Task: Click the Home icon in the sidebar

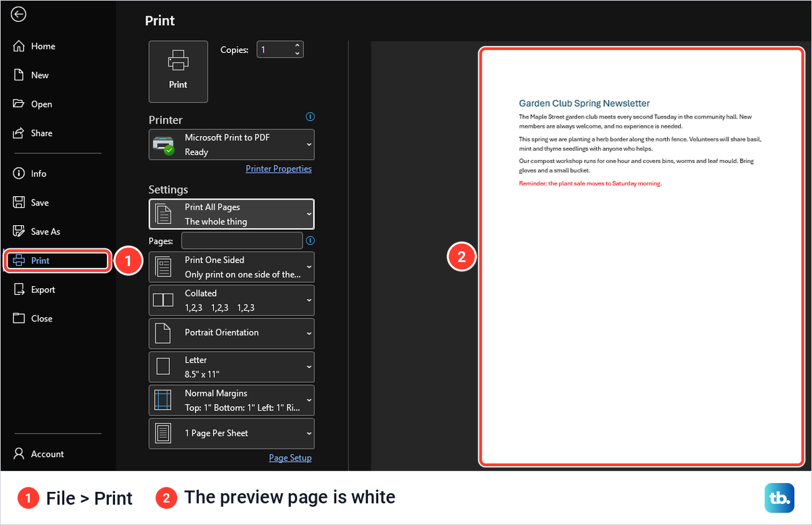Action: 19,46
